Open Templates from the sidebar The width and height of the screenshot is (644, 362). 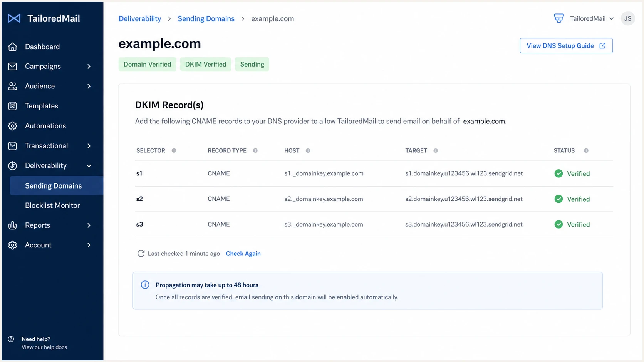(42, 106)
